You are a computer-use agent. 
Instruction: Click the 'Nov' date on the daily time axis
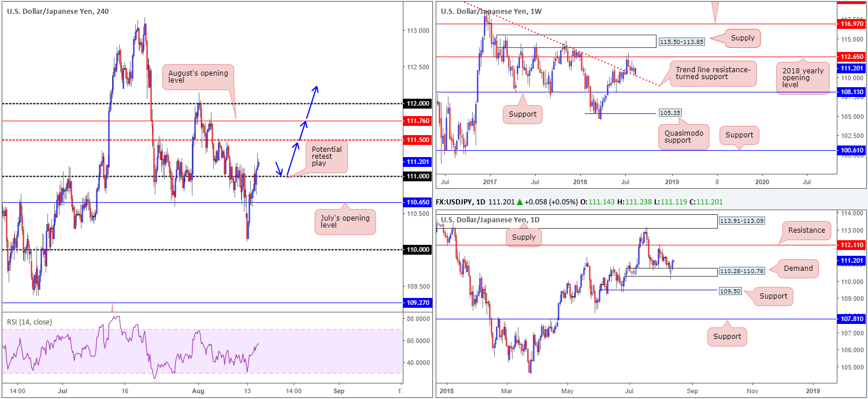coord(753,390)
